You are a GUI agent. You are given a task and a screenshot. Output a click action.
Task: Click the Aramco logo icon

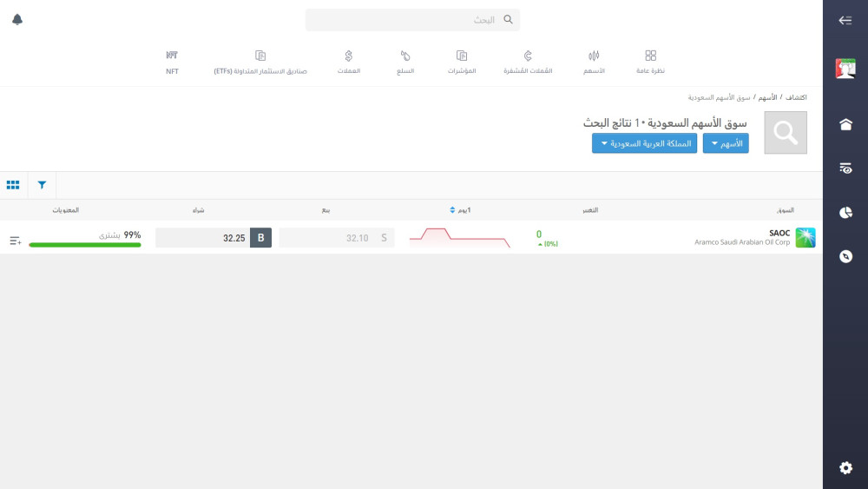[x=806, y=238]
